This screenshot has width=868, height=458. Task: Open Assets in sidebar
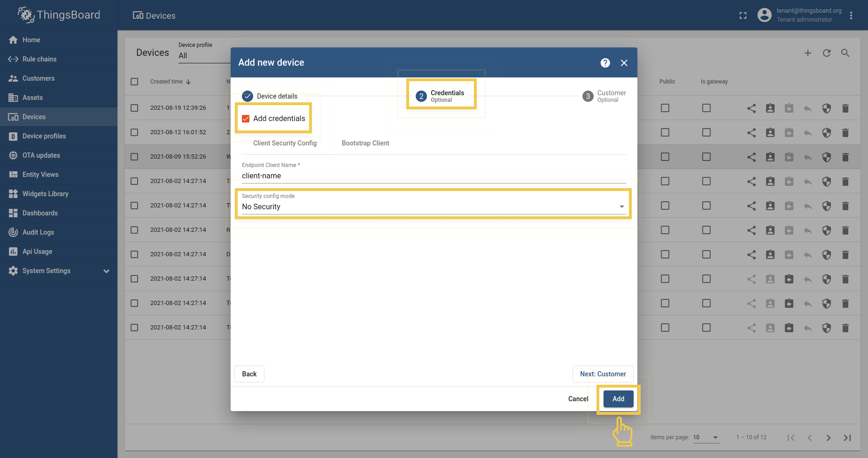(x=59, y=98)
